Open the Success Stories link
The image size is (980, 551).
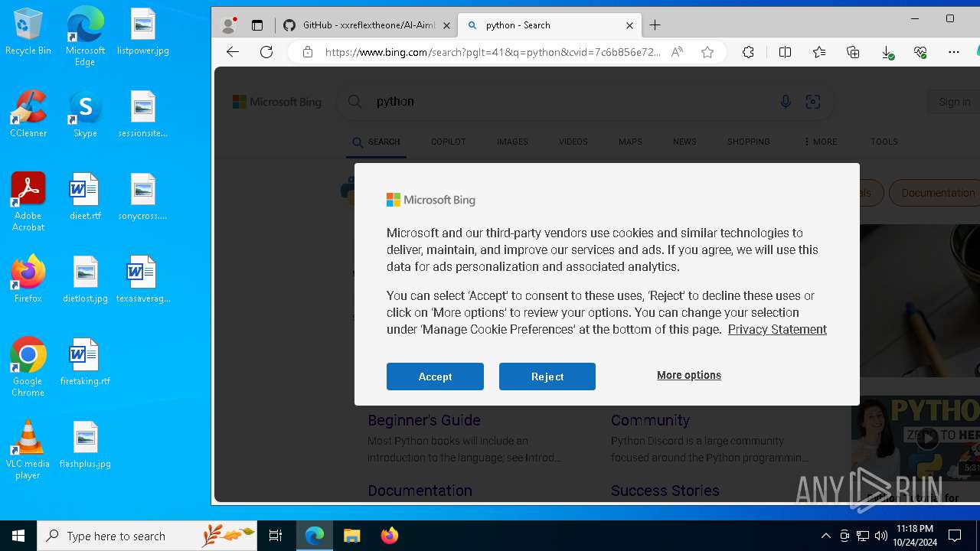pyautogui.click(x=665, y=491)
